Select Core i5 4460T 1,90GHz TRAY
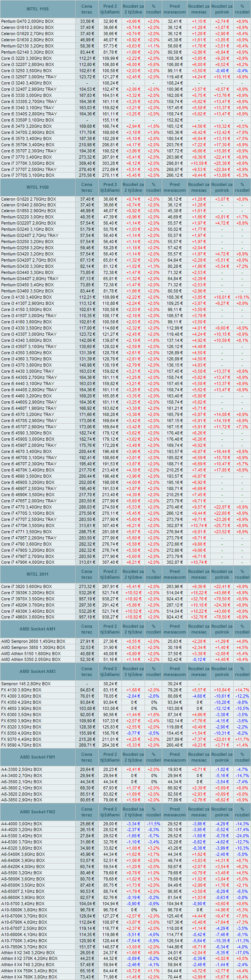The image size is (251, 980). (x=29, y=408)
